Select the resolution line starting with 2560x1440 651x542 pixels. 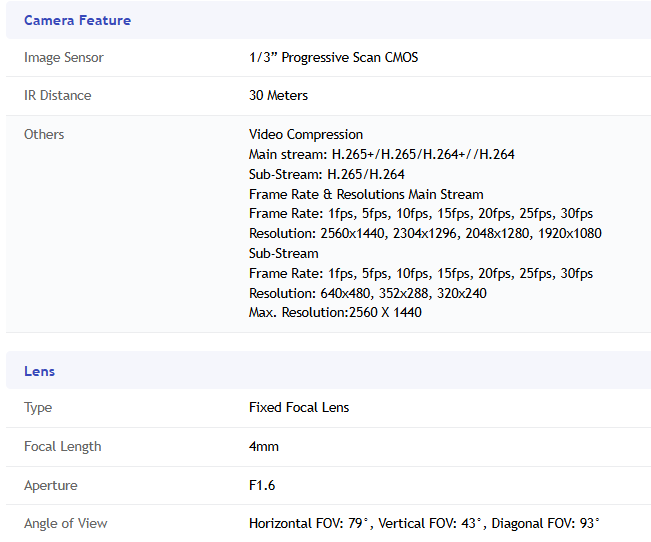pos(425,233)
